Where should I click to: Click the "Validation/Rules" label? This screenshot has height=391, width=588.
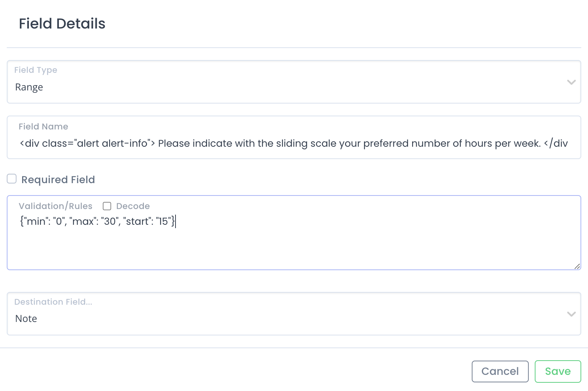coord(55,206)
